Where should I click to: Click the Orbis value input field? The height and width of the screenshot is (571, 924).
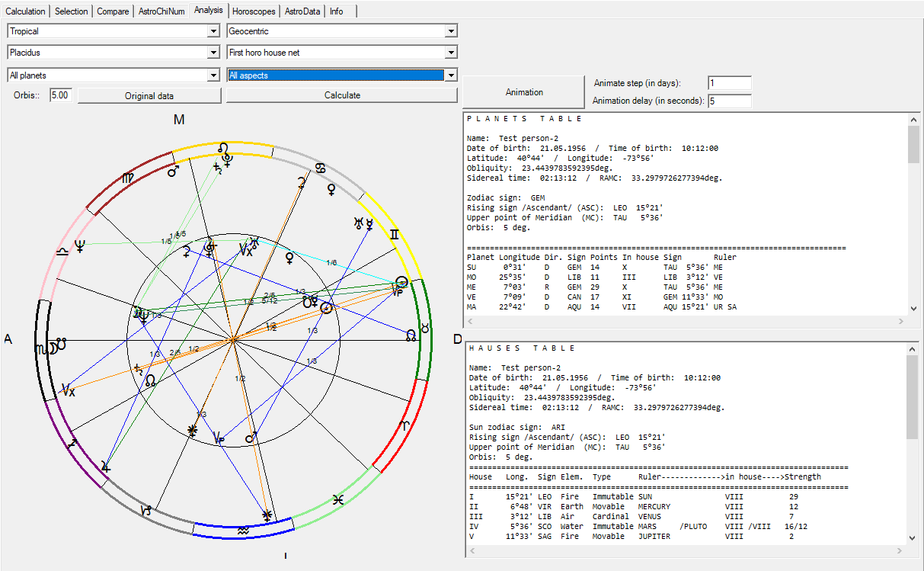pos(61,95)
